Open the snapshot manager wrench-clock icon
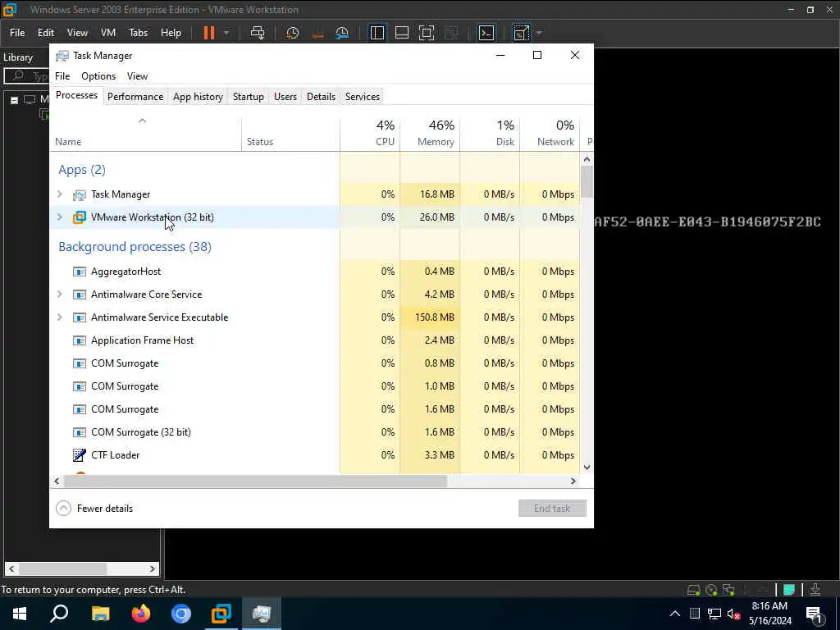This screenshot has width=840, height=630. (x=342, y=33)
